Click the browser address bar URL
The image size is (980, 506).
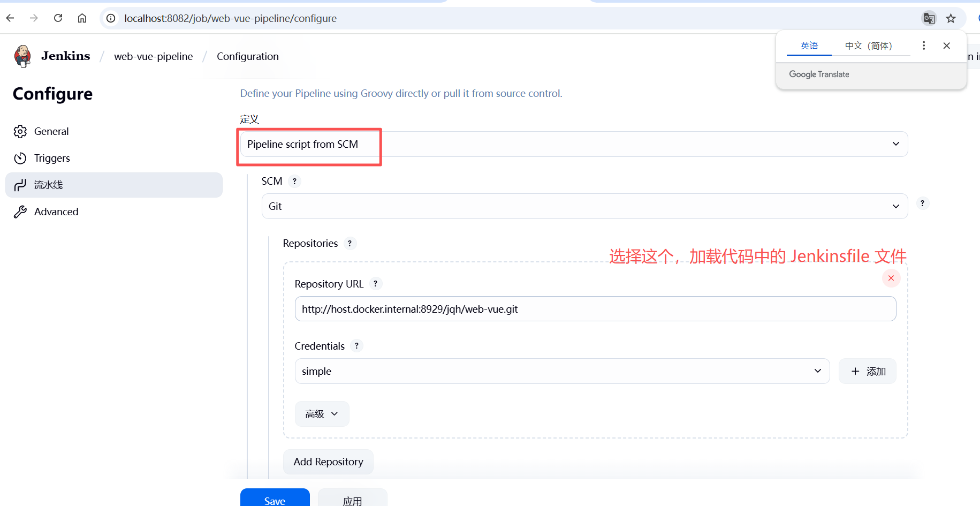click(x=231, y=18)
